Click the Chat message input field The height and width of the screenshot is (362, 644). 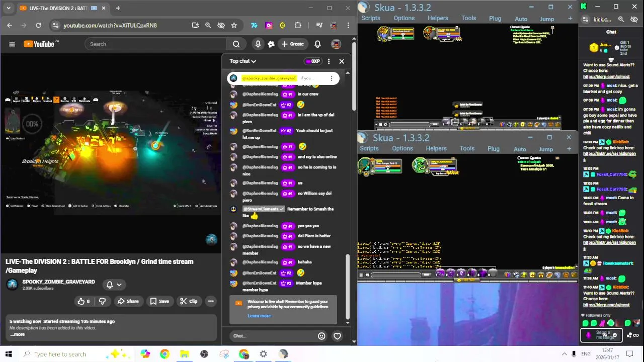(274, 336)
